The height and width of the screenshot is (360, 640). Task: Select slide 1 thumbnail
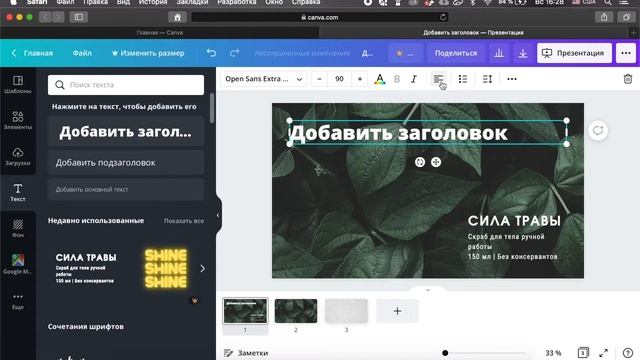[245, 311]
